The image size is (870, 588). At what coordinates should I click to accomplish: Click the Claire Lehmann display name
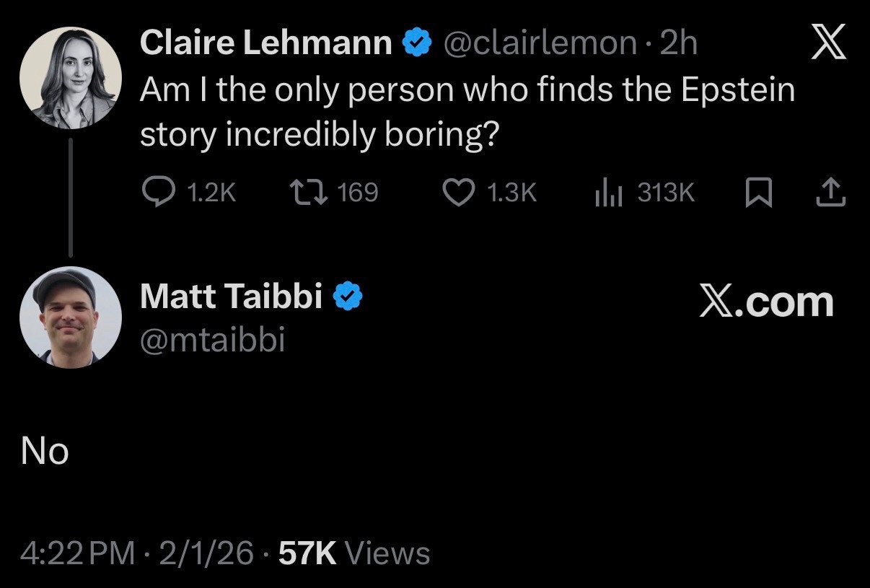pos(265,44)
